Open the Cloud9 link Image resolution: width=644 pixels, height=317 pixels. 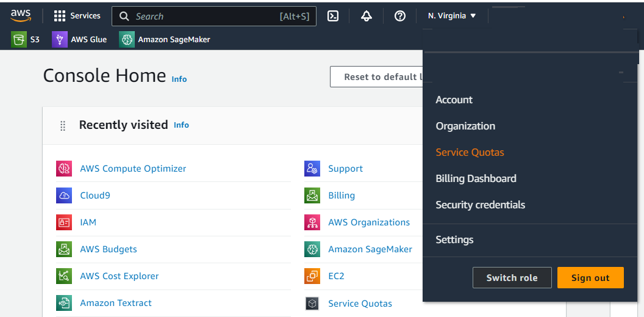tap(95, 195)
